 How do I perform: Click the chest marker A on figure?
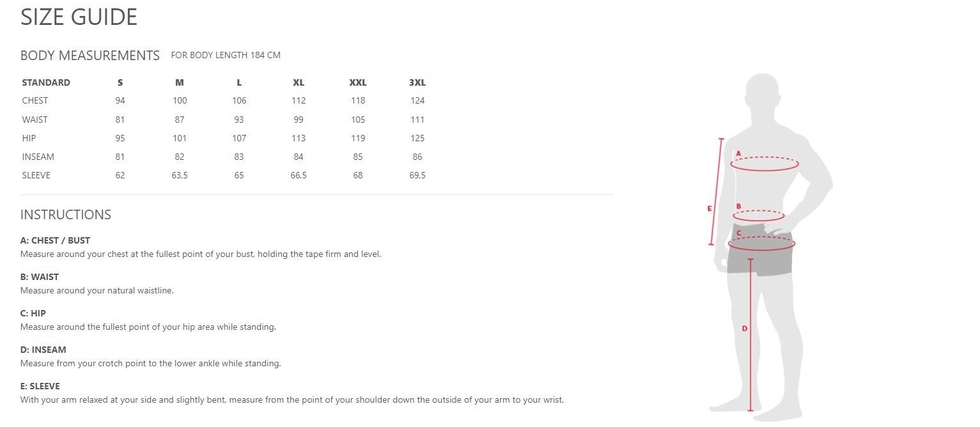[x=738, y=153]
